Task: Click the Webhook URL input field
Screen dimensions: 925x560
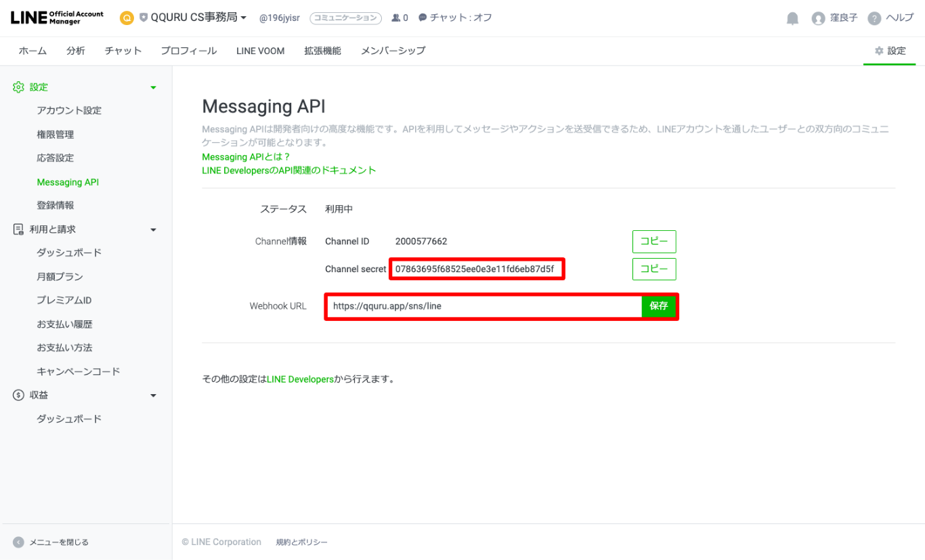Action: pyautogui.click(x=483, y=306)
